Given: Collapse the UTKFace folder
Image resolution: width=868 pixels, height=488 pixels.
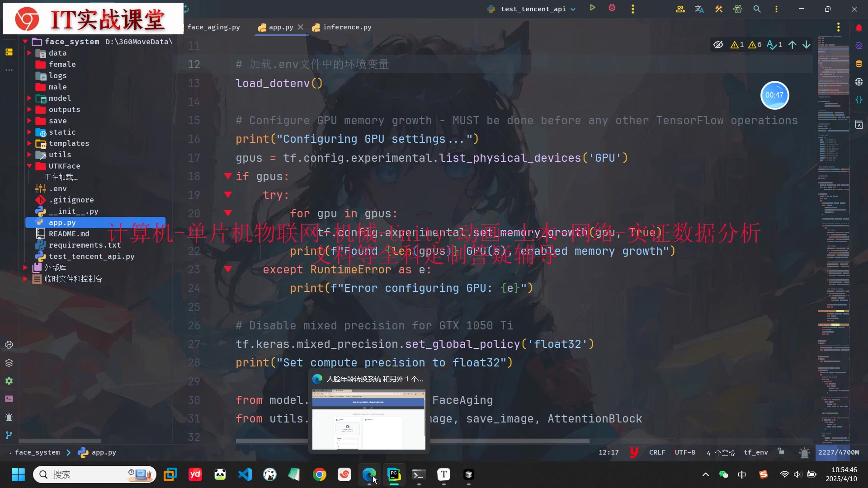Looking at the screenshot, I should tap(29, 166).
